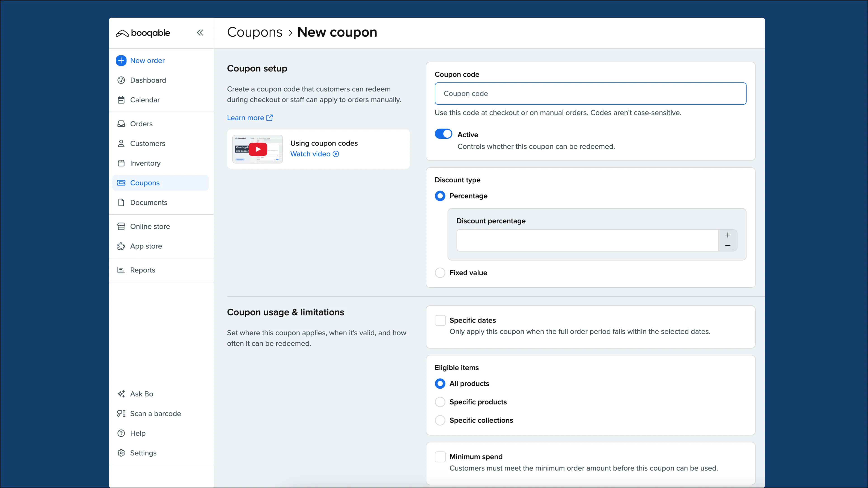
Task: Select Specific collections eligibility option
Action: coord(440,420)
